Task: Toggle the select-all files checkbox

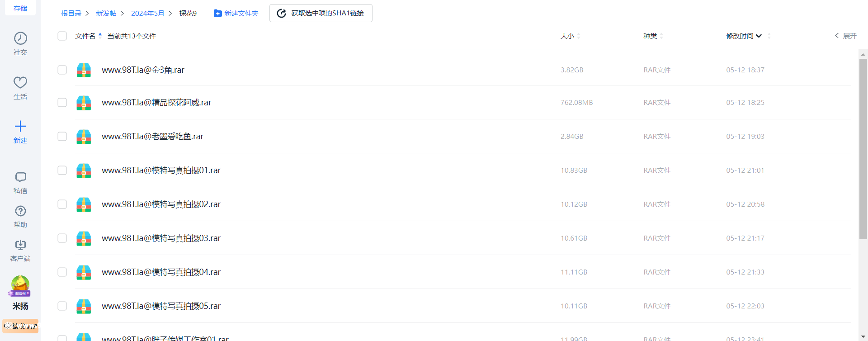Action: coord(62,36)
